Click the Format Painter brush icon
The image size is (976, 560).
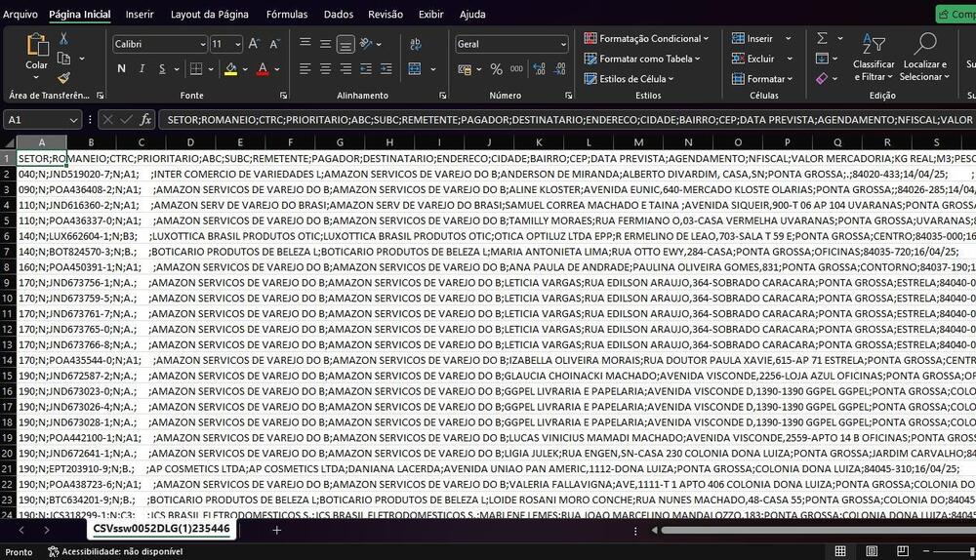point(63,78)
